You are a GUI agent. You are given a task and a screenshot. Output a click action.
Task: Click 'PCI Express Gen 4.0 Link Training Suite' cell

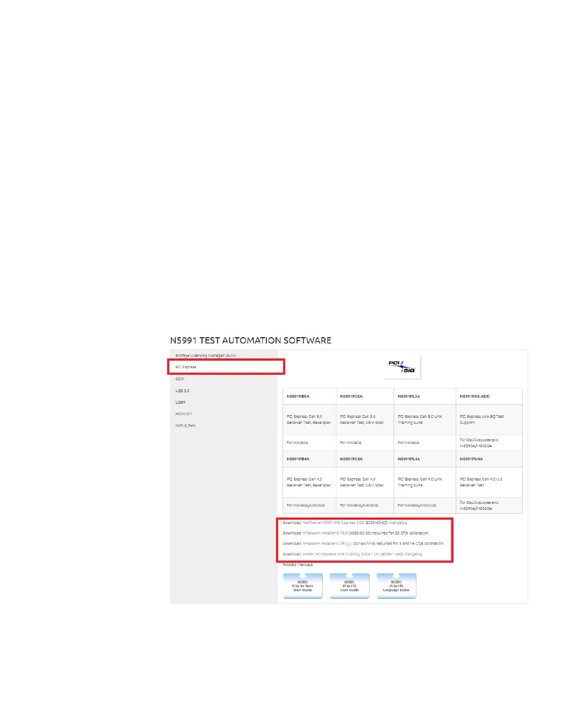pos(425,482)
